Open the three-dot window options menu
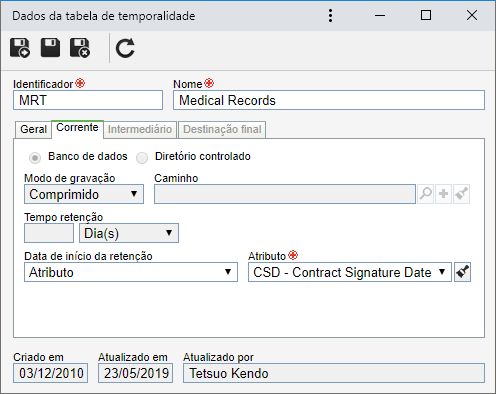Image resolution: width=496 pixels, height=394 pixels. pyautogui.click(x=330, y=16)
